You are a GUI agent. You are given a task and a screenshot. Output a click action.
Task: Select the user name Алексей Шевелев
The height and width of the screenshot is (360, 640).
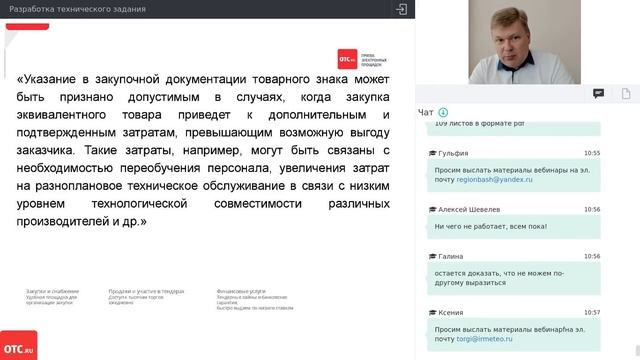pyautogui.click(x=469, y=209)
